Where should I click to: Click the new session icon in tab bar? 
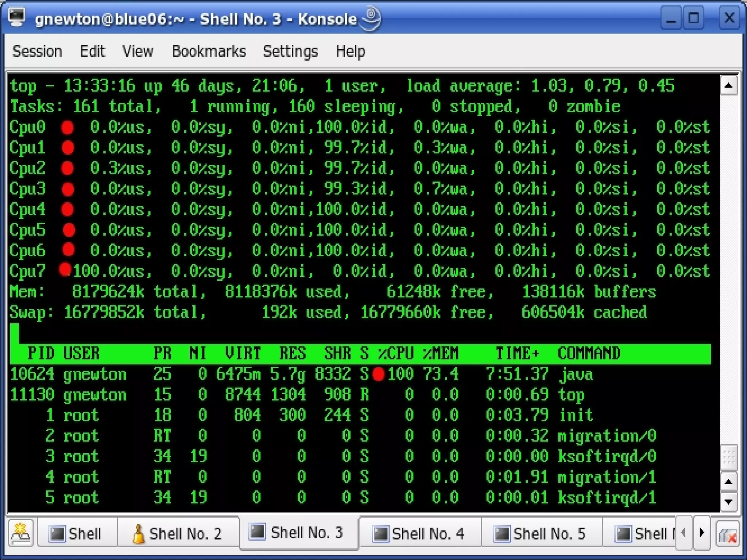(21, 533)
